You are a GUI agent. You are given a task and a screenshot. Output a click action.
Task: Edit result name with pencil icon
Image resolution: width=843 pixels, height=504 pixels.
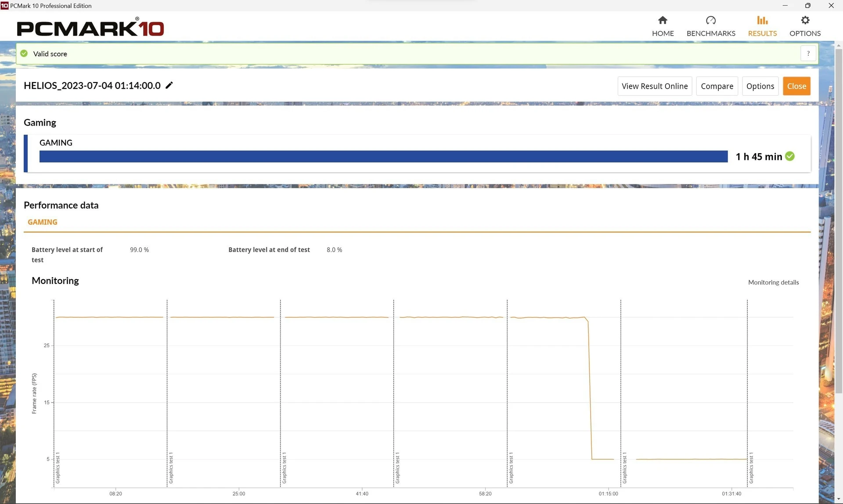coord(169,85)
